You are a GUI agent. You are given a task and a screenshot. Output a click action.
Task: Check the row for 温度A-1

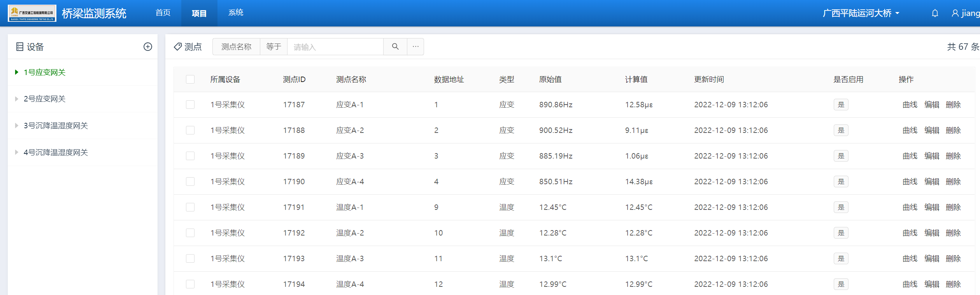click(190, 207)
